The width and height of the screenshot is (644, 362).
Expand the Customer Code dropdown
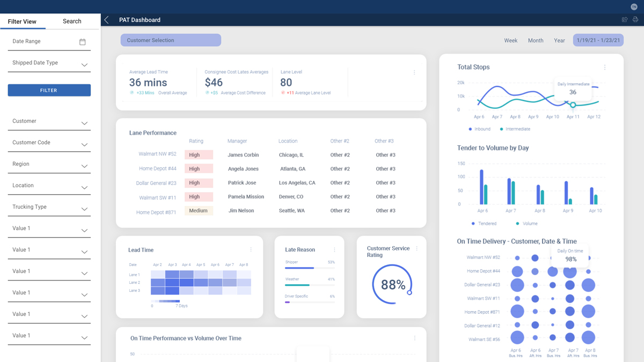[x=84, y=145]
